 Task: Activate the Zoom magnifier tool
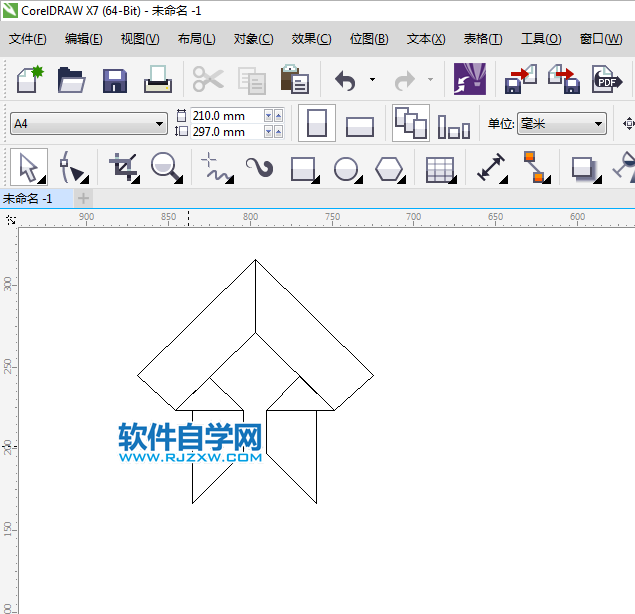(x=166, y=167)
